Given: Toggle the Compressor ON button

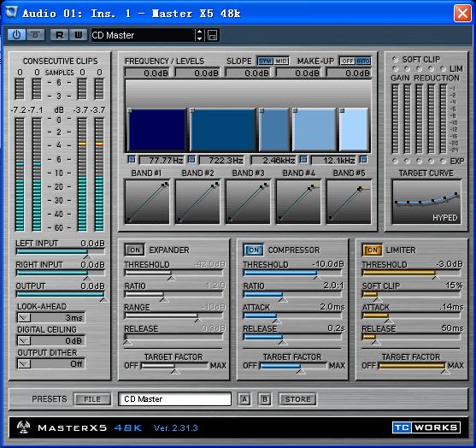Looking at the screenshot, I should 253,250.
